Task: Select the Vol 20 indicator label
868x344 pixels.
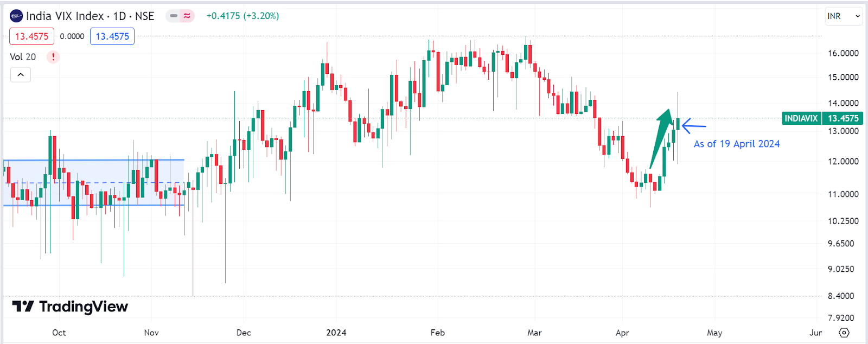Action: (23, 57)
